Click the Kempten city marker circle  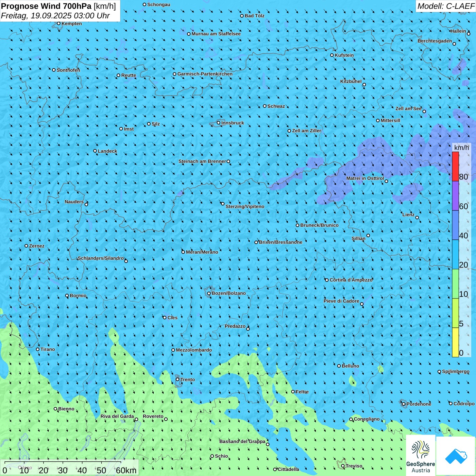[x=58, y=23]
